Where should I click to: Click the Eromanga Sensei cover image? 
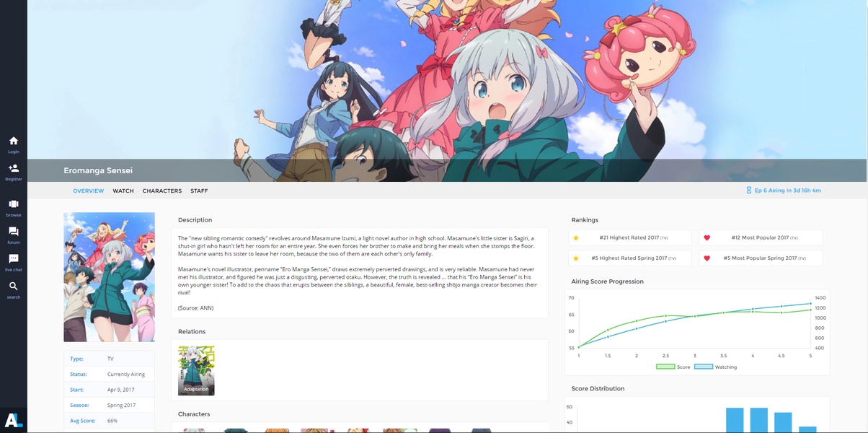point(109,277)
